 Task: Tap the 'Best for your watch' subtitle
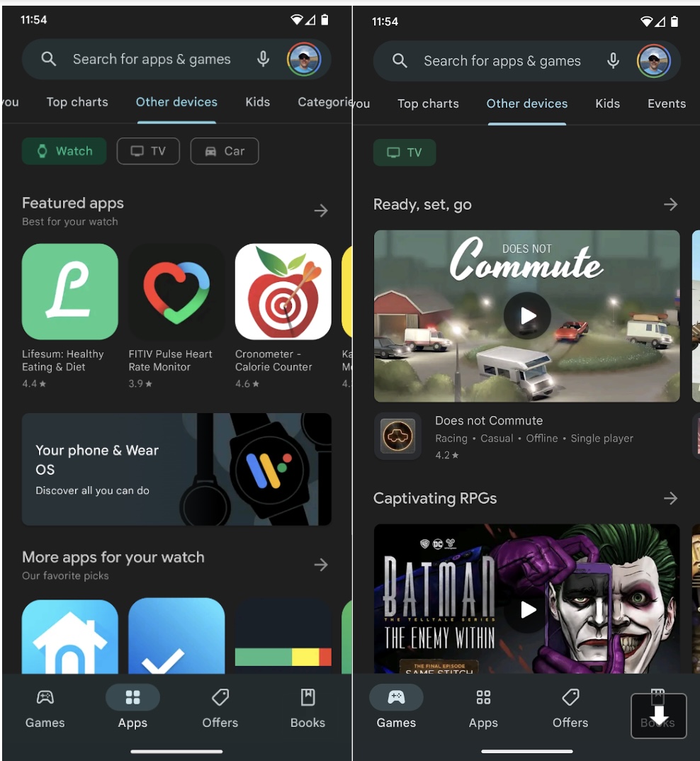[x=70, y=222]
